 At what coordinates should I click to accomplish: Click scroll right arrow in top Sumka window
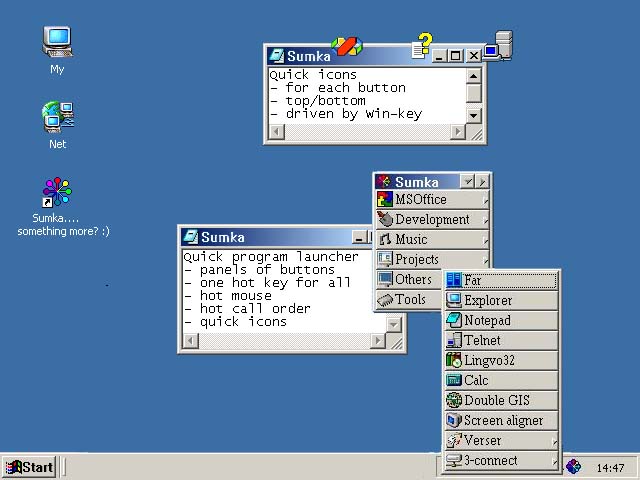point(458,131)
